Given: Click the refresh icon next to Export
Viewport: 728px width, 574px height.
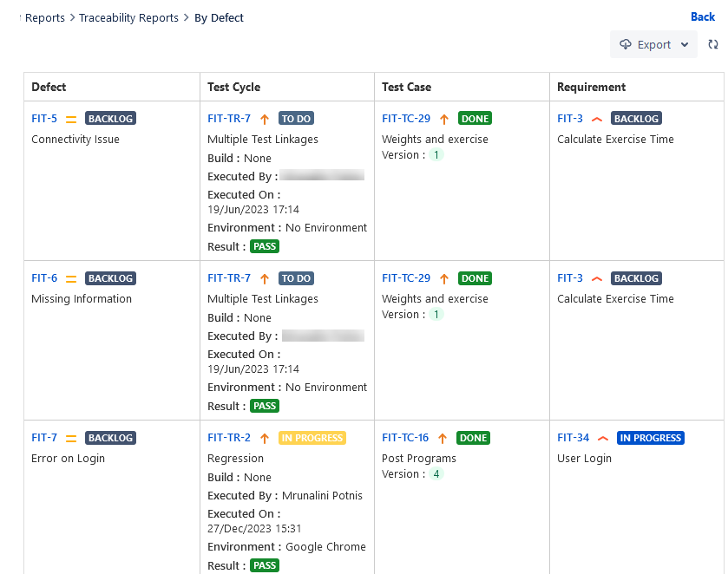Looking at the screenshot, I should pos(713,44).
